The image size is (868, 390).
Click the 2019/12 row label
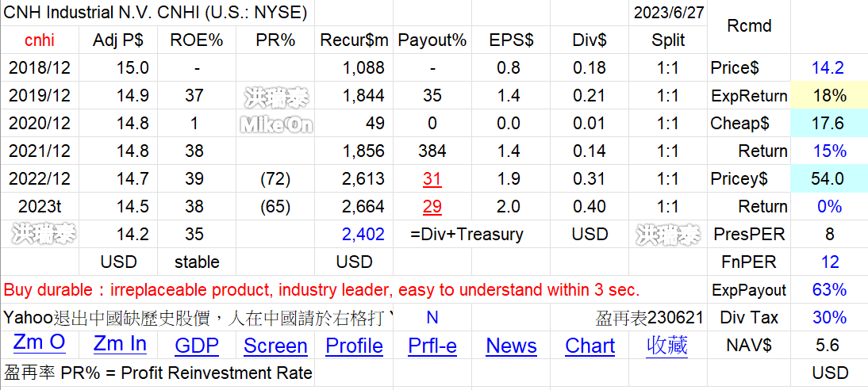click(40, 95)
